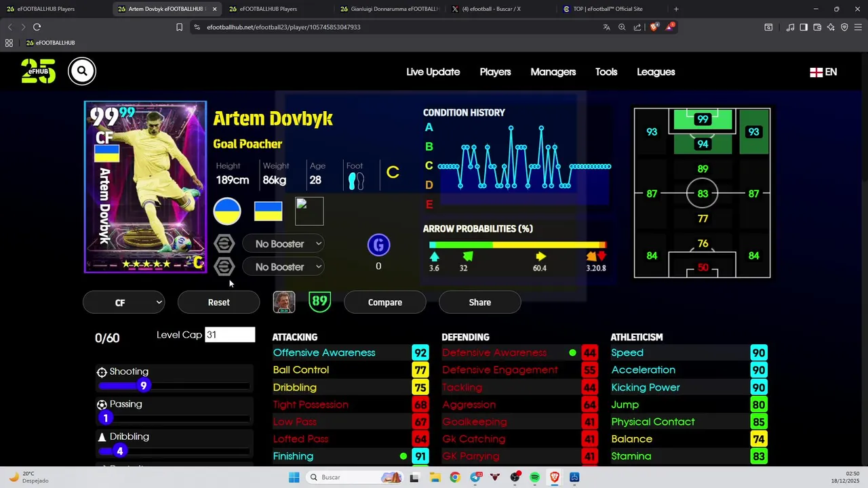Image resolution: width=868 pixels, height=488 pixels.
Task: Open the Managers menu
Action: click(553, 72)
